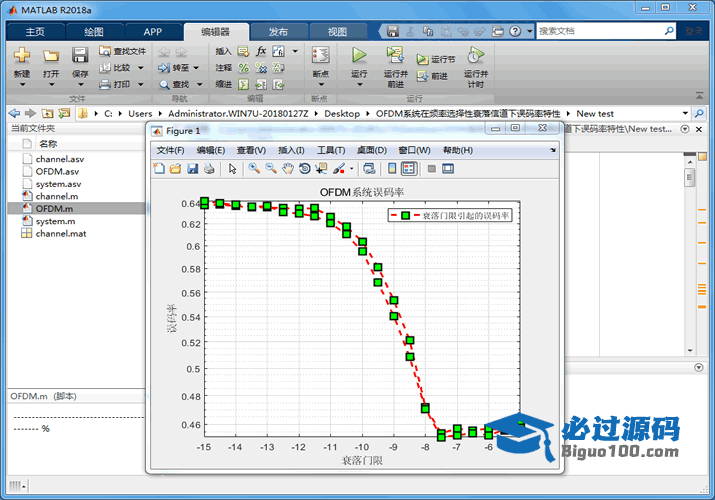Image resolution: width=715 pixels, height=500 pixels.
Task: Click the Breakpoints (断点) icon
Action: (x=321, y=56)
